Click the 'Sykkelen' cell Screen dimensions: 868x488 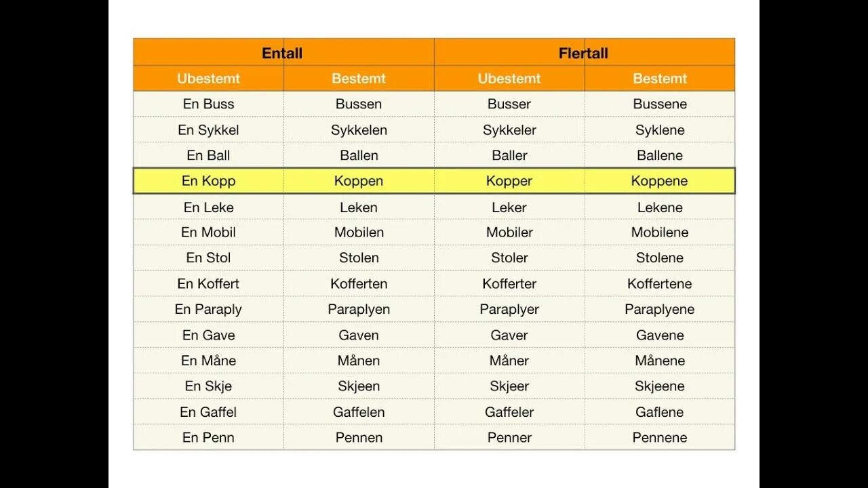click(359, 130)
